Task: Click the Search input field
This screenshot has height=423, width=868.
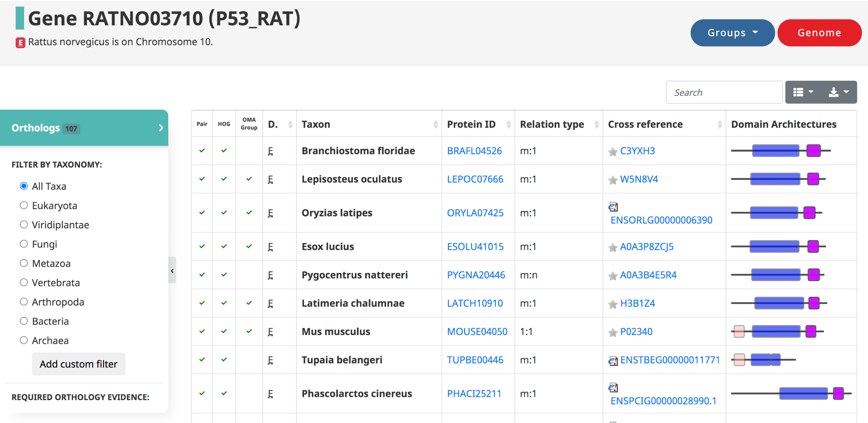Action: coord(723,92)
